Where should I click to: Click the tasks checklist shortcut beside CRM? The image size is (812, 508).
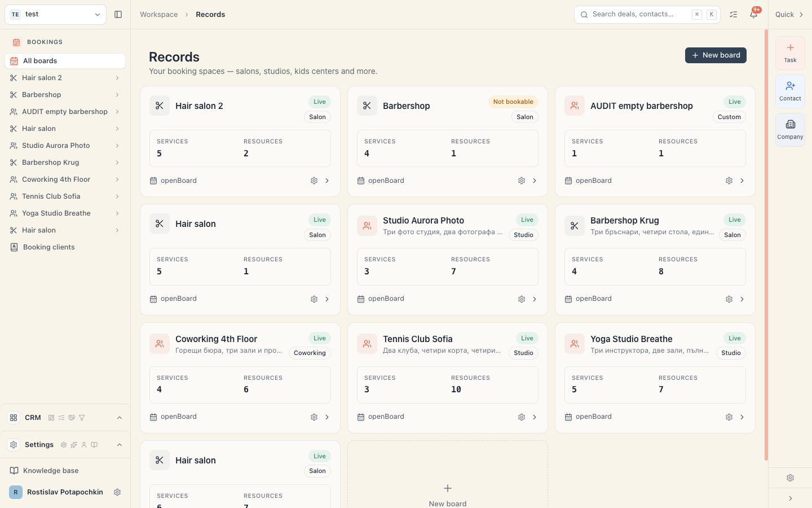coord(61,418)
